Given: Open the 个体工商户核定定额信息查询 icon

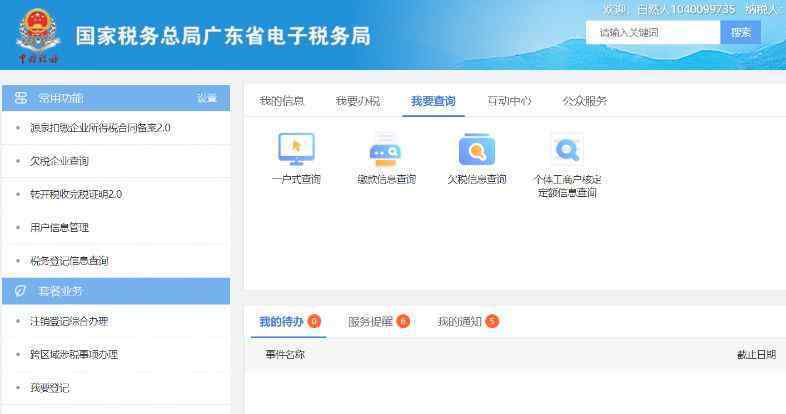Looking at the screenshot, I should (x=567, y=151).
